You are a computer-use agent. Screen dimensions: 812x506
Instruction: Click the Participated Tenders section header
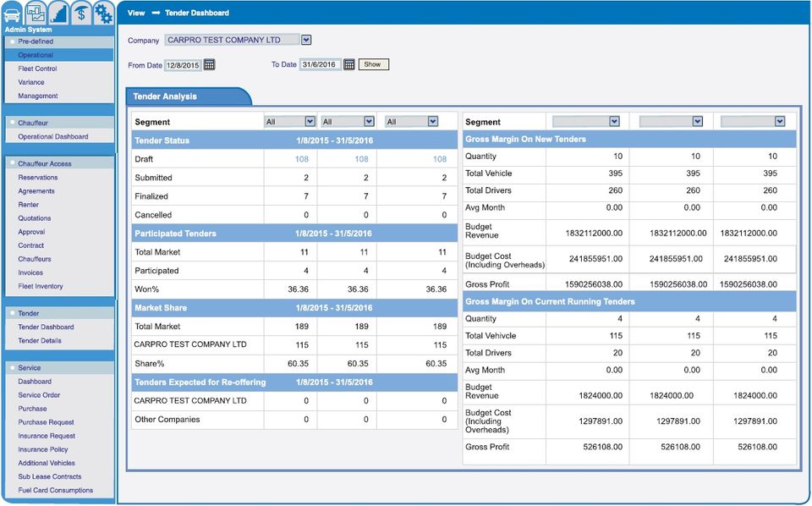(x=294, y=234)
